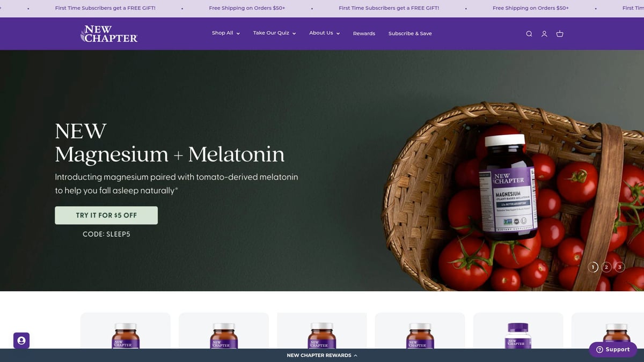This screenshot has height=362, width=644.
Task: Click the New Chapter logo
Action: coord(109,34)
